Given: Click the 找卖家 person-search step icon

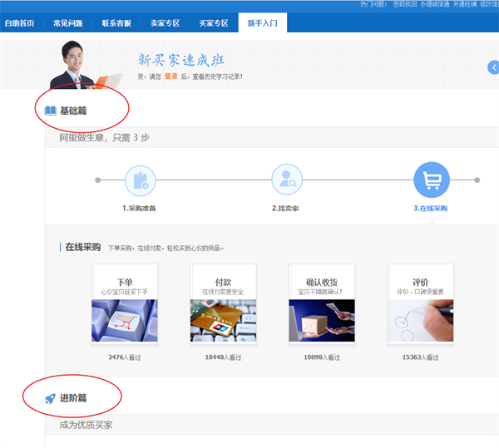Looking at the screenshot, I should click(287, 180).
